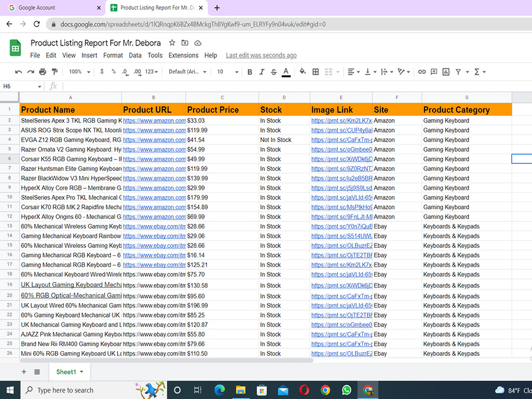Viewport: 532px width, 399px height.
Task: Open the text color picker
Action: (286, 72)
